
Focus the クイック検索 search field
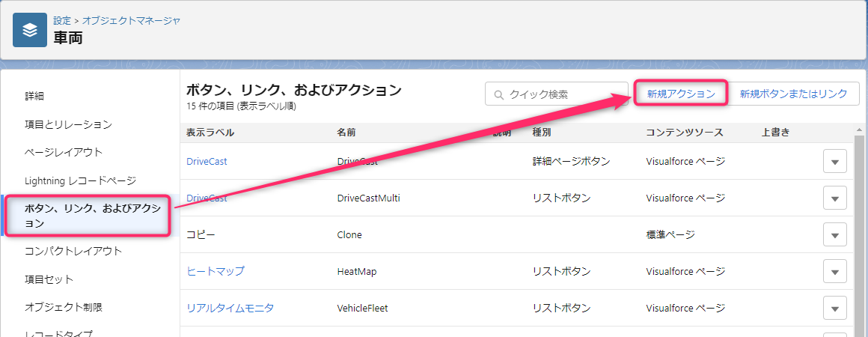(556, 94)
